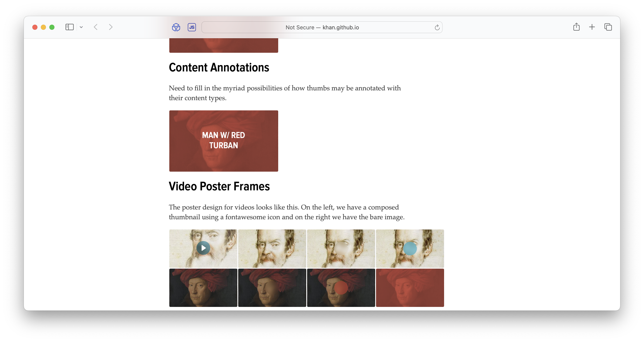Reload the khan.github.io page

[x=437, y=27]
